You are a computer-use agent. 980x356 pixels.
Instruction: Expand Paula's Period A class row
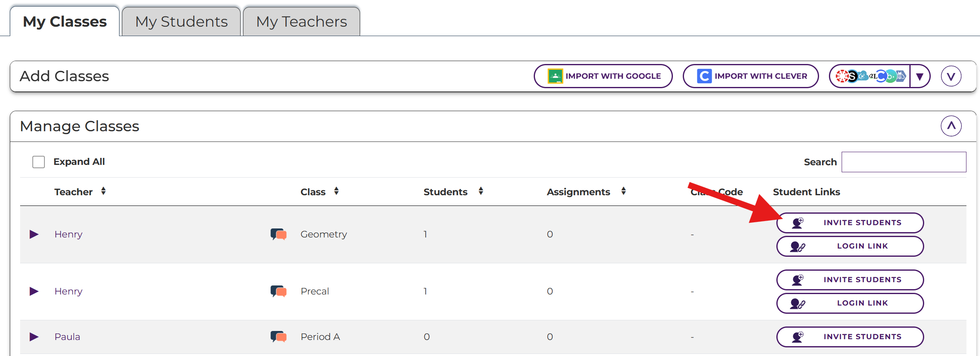(34, 337)
